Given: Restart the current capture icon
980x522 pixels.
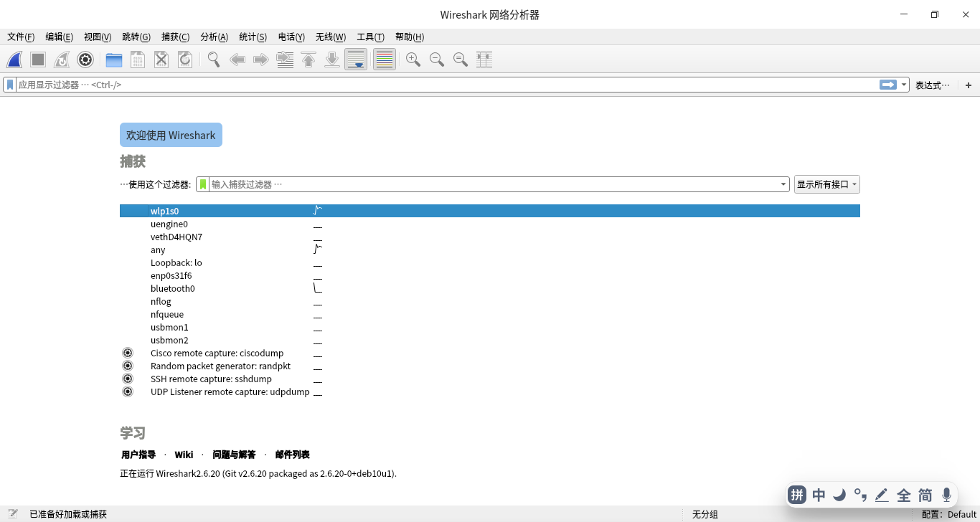Looking at the screenshot, I should [62, 60].
